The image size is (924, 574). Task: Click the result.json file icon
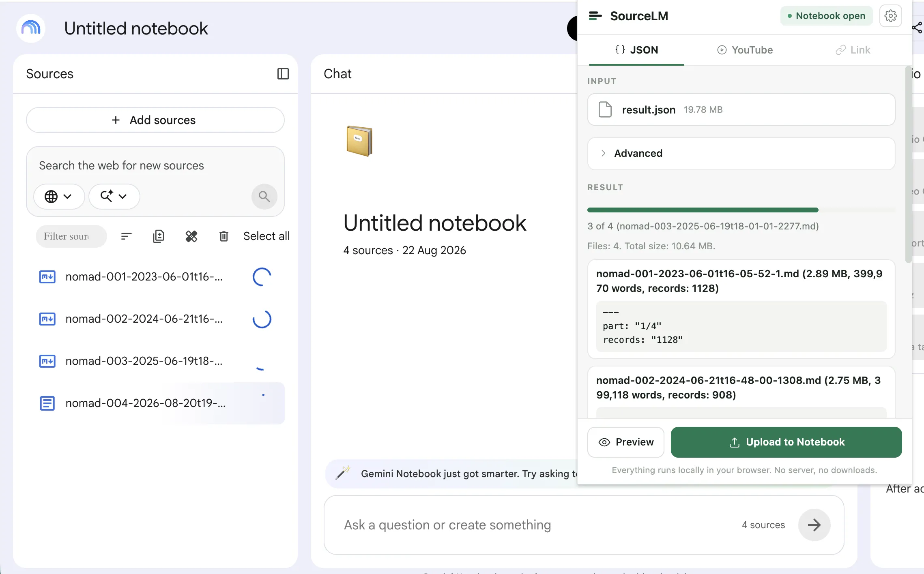coord(605,109)
